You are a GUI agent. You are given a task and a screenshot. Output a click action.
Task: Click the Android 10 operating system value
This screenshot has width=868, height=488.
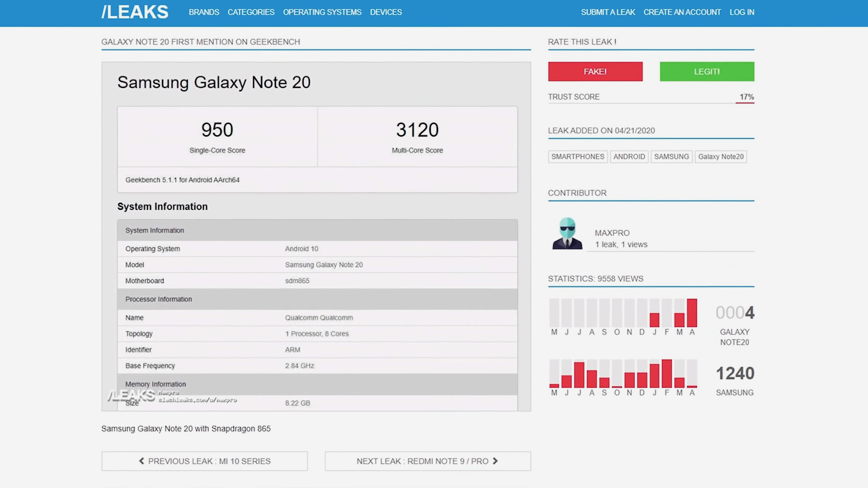click(302, 249)
